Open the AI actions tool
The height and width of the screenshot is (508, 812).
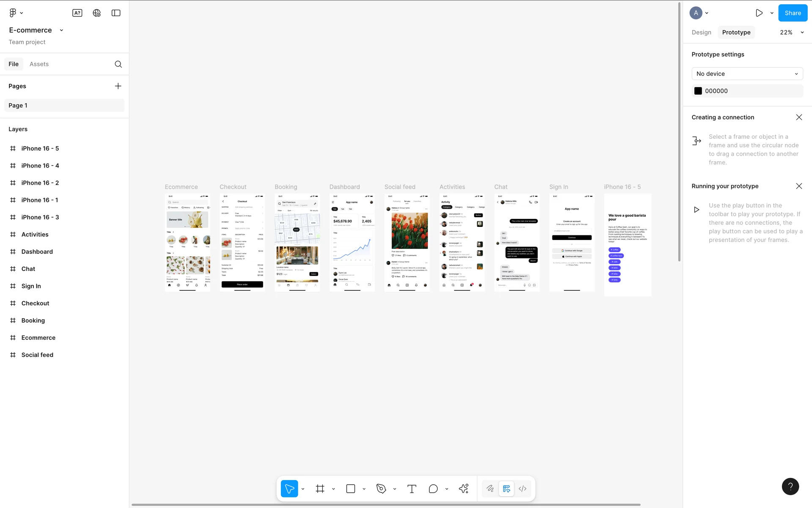pyautogui.click(x=464, y=489)
